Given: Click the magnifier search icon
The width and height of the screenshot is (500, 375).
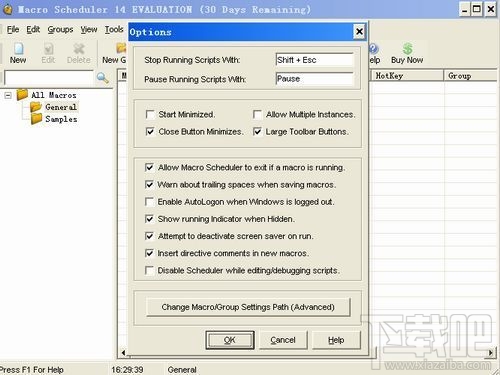Looking at the screenshot, I should pyautogui.click(x=102, y=78).
